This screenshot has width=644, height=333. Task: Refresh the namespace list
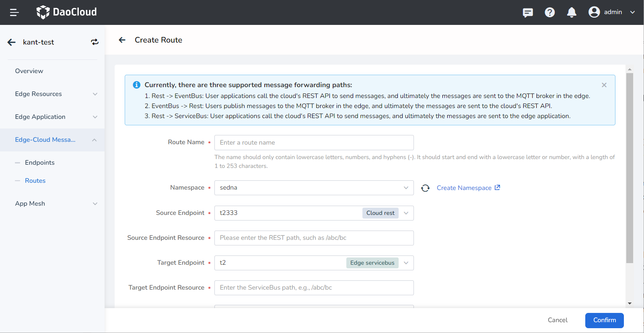pos(425,188)
